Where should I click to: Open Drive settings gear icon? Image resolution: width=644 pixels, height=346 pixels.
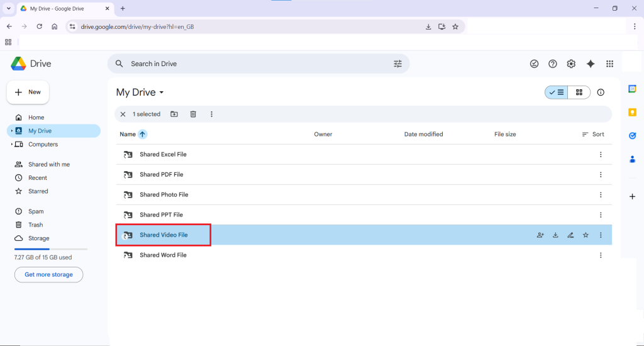click(x=571, y=64)
